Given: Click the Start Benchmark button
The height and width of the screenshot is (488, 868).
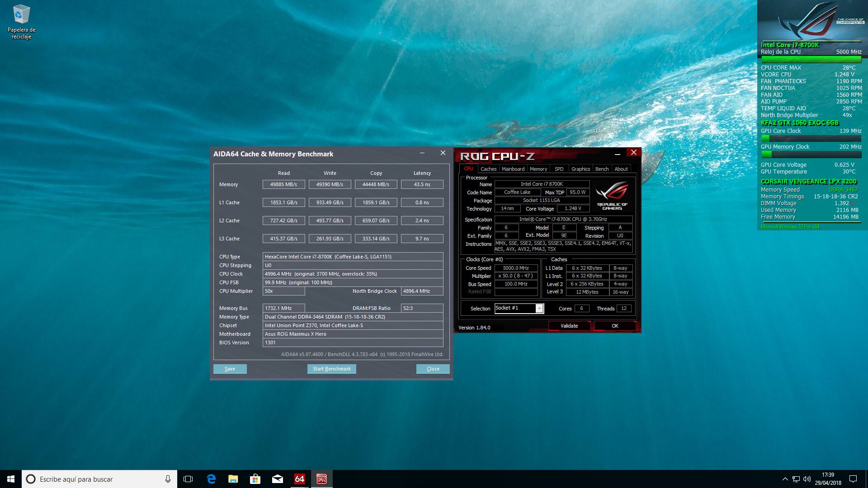Looking at the screenshot, I should 331,369.
